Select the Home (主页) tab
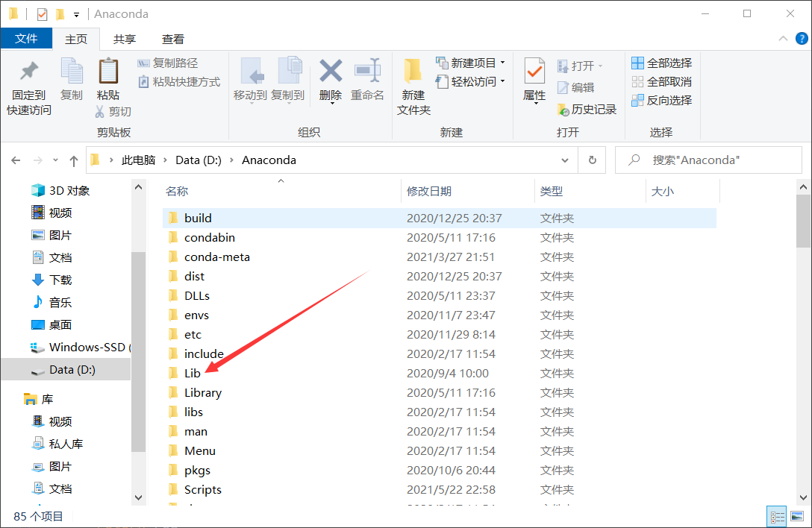Image resolution: width=812 pixels, height=528 pixels. click(x=75, y=39)
